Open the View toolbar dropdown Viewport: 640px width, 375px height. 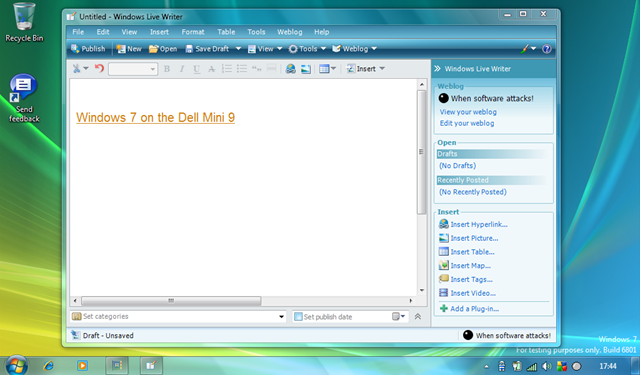tap(265, 49)
